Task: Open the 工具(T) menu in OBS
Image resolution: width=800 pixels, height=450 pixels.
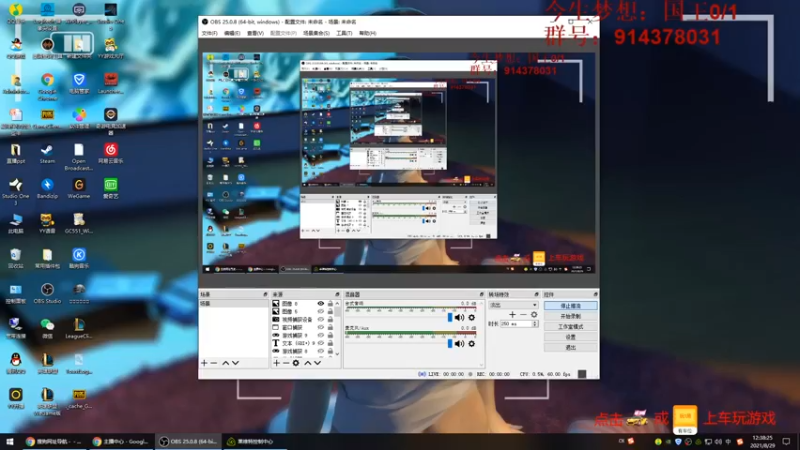Action: coord(344,33)
